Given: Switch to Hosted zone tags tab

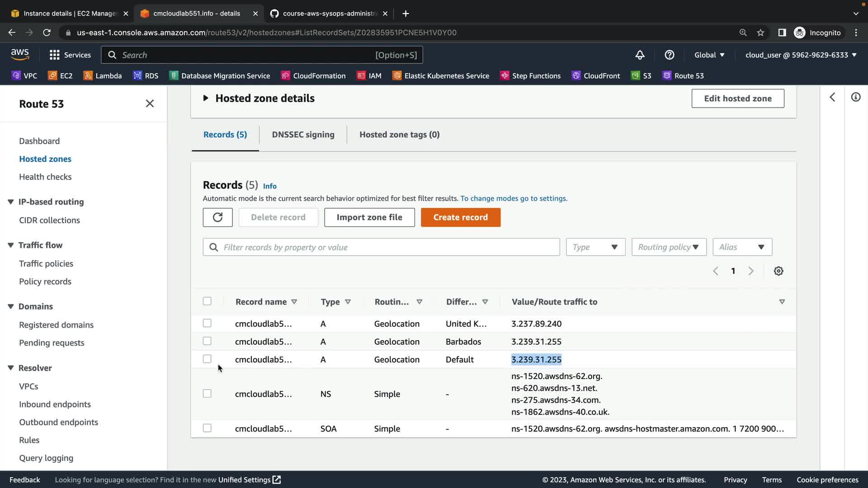Looking at the screenshot, I should point(399,135).
